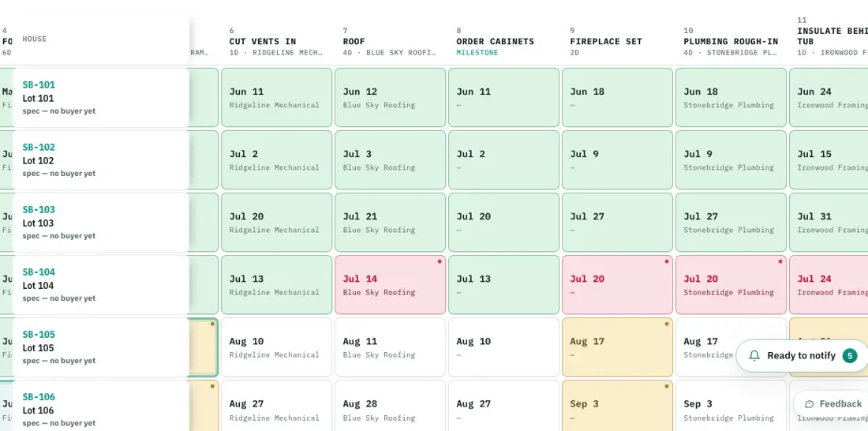The width and height of the screenshot is (868, 431).
Task: Click red dot on SB-104 Plumbing Rough-In cell
Action: click(780, 261)
